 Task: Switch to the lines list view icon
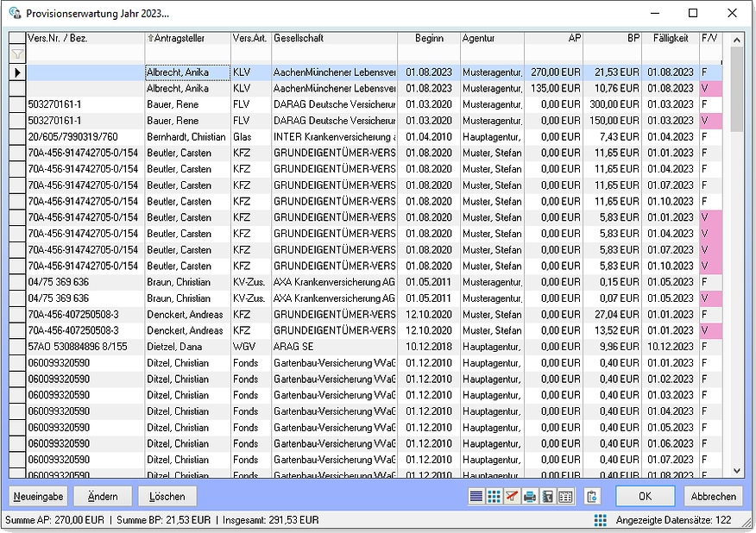point(476,497)
